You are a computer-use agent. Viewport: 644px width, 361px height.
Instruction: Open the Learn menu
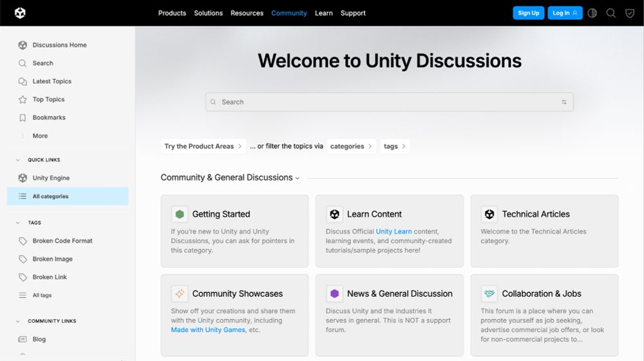click(324, 13)
